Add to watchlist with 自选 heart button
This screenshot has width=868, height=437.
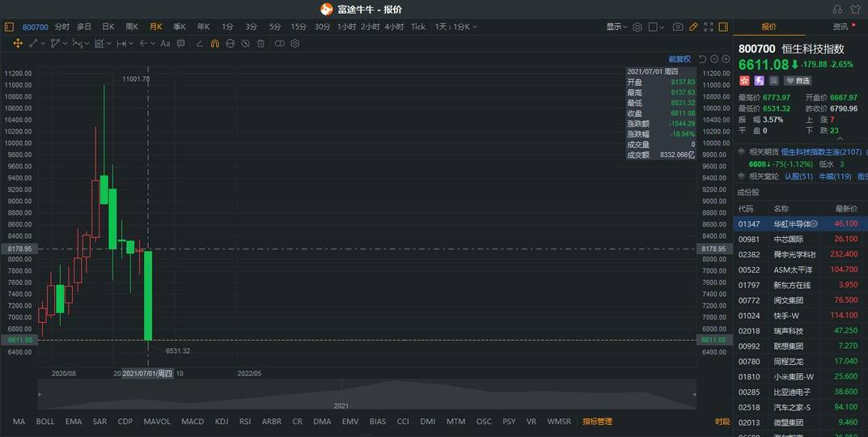tap(798, 81)
